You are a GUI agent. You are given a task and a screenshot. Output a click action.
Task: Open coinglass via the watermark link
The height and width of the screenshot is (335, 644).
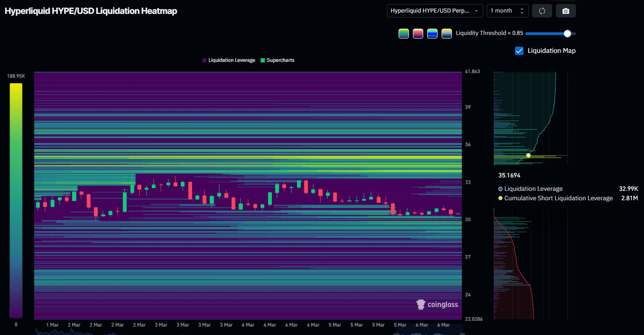pyautogui.click(x=437, y=304)
